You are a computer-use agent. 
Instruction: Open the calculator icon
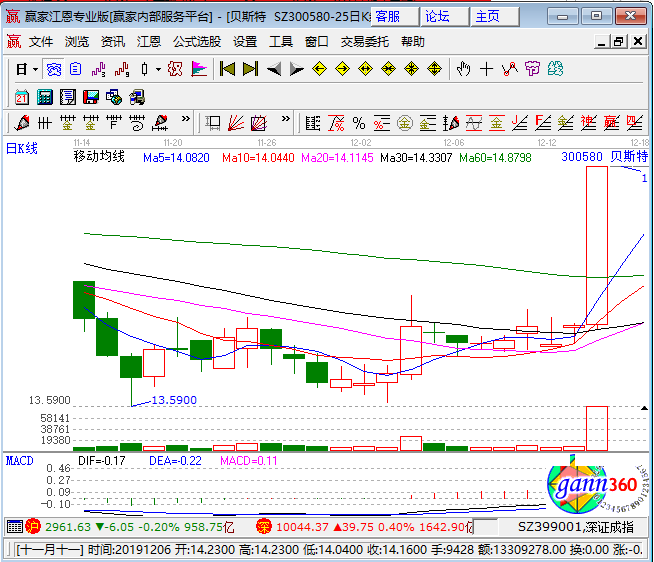point(45,97)
